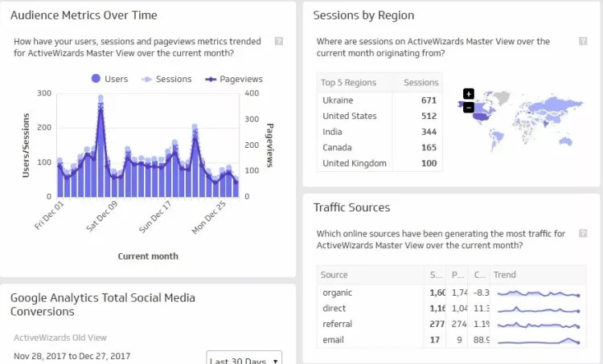Click the Sessions column header in regions table
This screenshot has width=603, height=364.
pos(420,82)
